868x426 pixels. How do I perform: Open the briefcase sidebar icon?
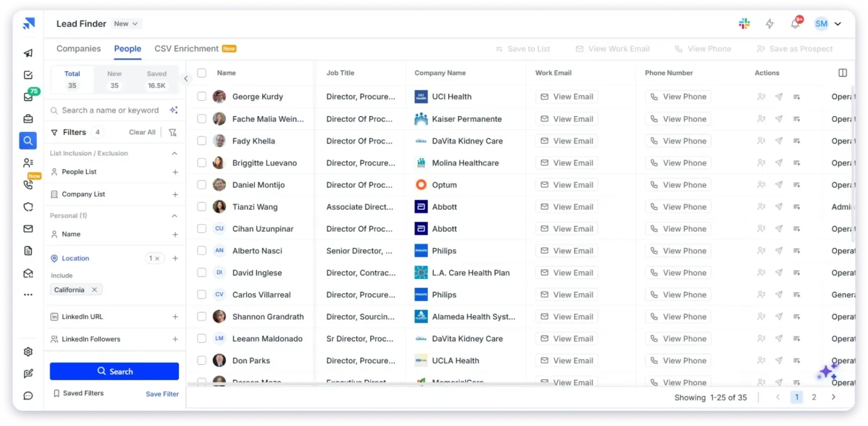coord(28,119)
